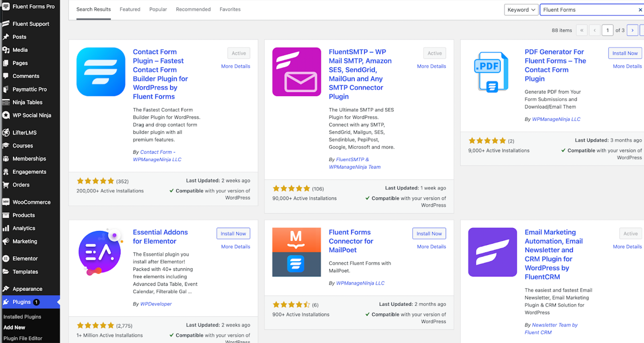Screen dimensions: 644x343
Task: Install Fluent Forms Connector for MailPoet
Action: 429,233
